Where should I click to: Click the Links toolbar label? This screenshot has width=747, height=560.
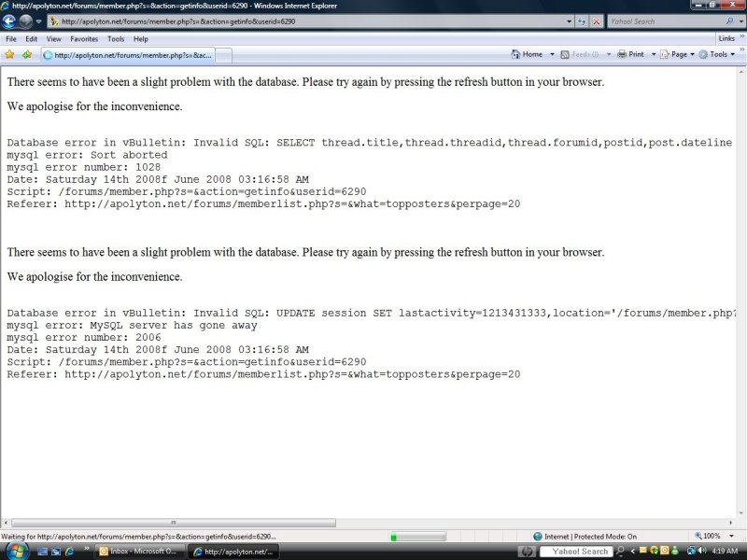click(x=726, y=38)
